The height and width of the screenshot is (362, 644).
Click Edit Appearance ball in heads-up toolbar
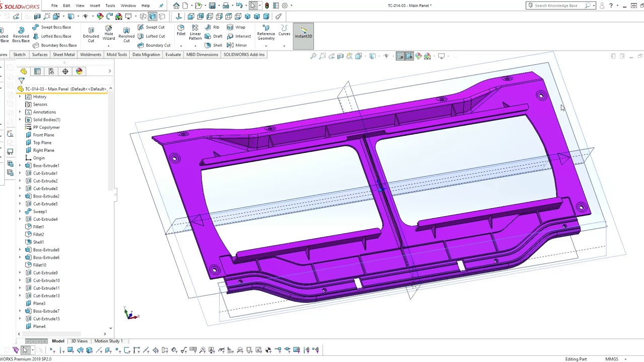click(418, 56)
